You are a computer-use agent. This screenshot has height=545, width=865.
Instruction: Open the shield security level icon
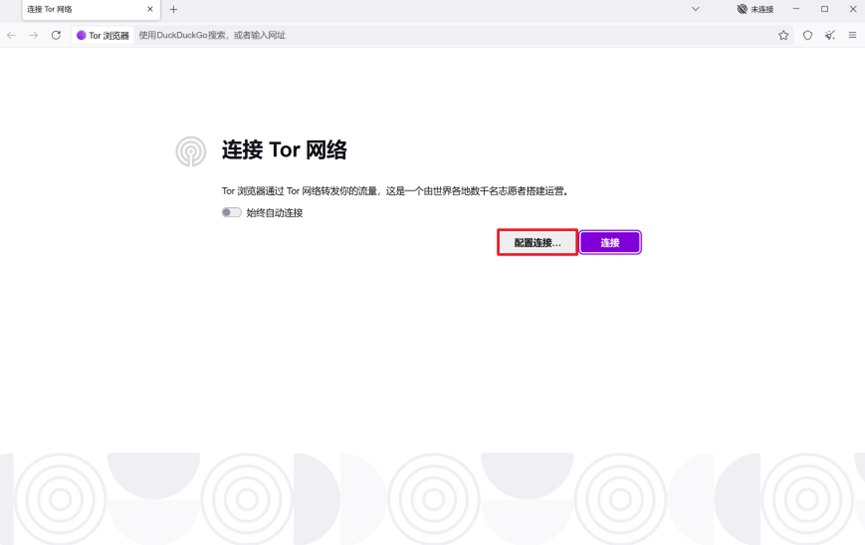[x=808, y=35]
